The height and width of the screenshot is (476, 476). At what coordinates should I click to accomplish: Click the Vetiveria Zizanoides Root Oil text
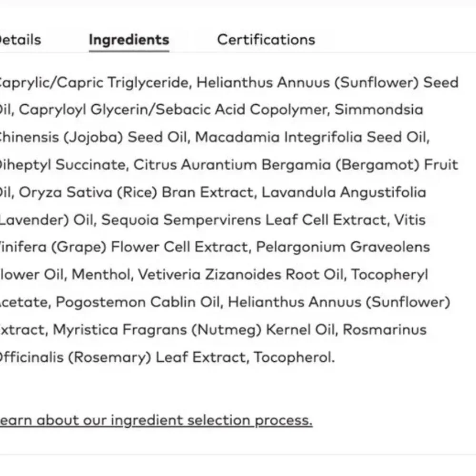click(240, 275)
